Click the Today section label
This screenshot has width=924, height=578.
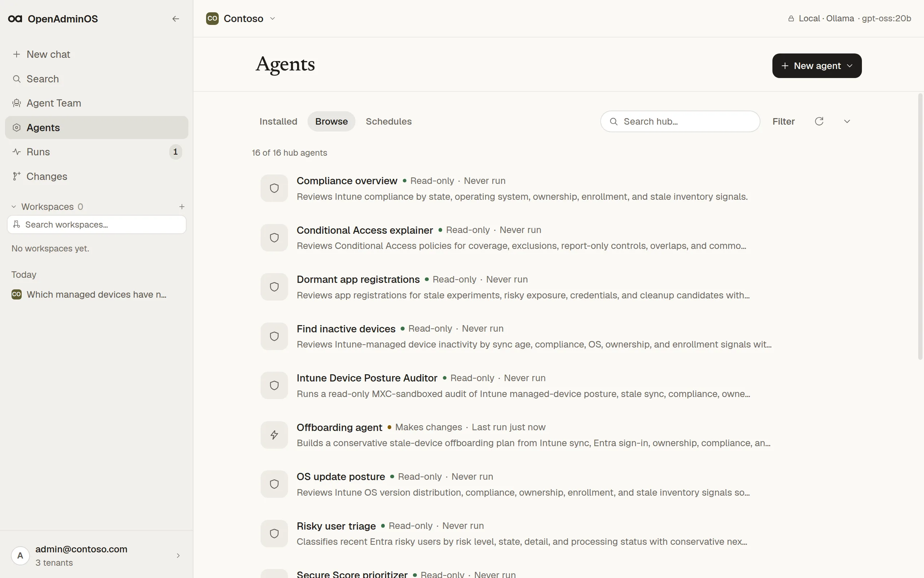tap(24, 275)
